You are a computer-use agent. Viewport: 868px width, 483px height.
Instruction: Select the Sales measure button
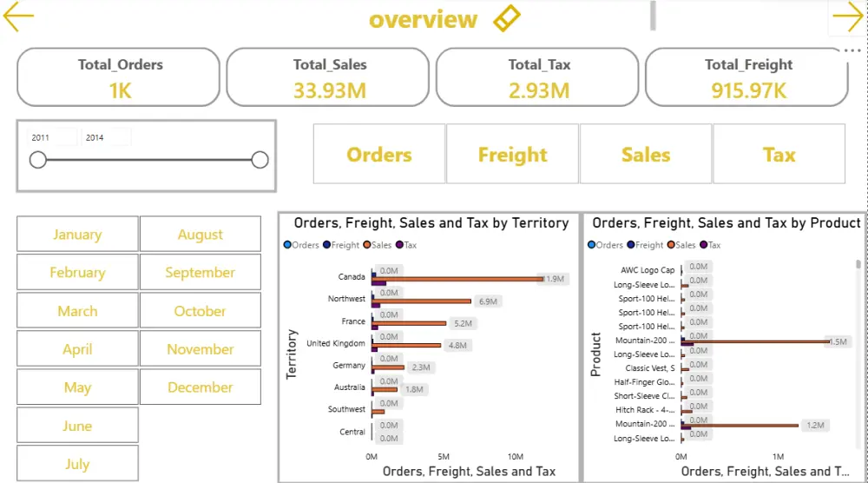point(646,154)
